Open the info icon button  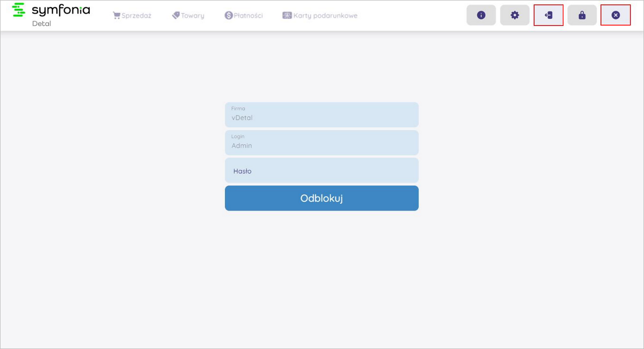(x=481, y=15)
